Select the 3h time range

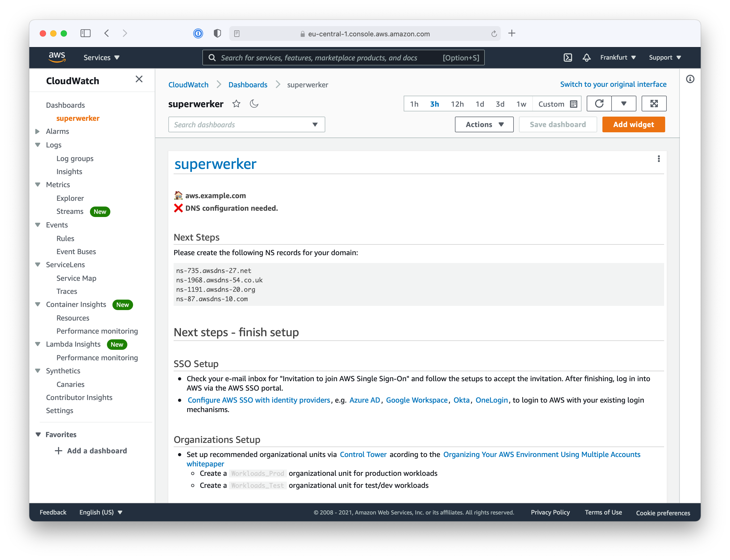434,104
